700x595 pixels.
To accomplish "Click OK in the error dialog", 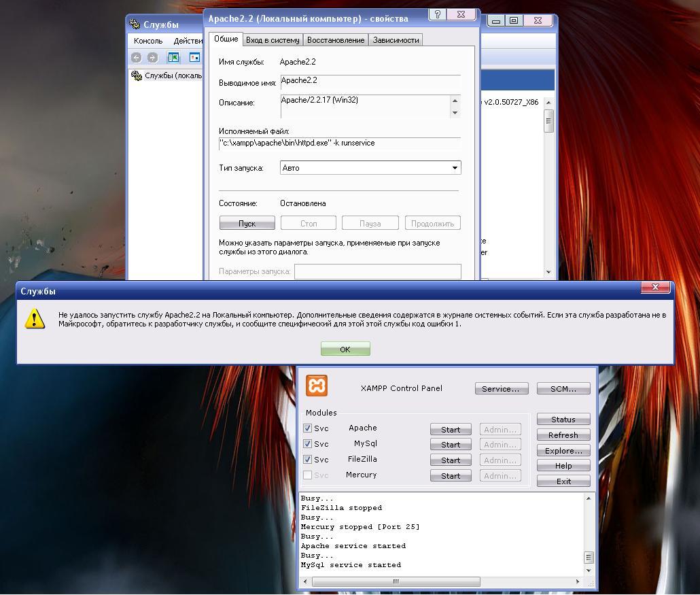I will [345, 349].
